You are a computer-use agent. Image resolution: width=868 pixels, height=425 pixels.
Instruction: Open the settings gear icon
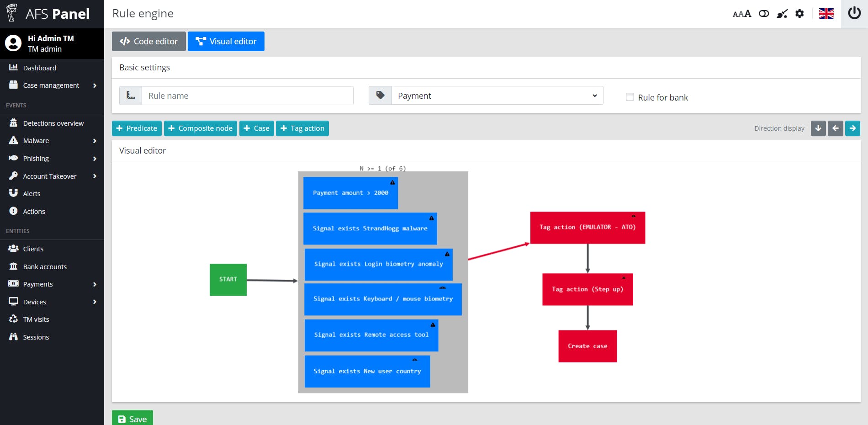pos(799,14)
